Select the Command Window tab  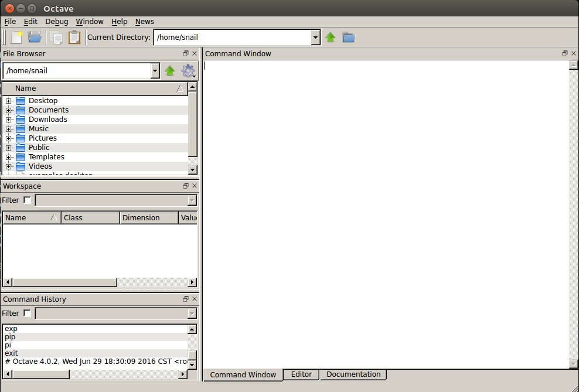[243, 374]
